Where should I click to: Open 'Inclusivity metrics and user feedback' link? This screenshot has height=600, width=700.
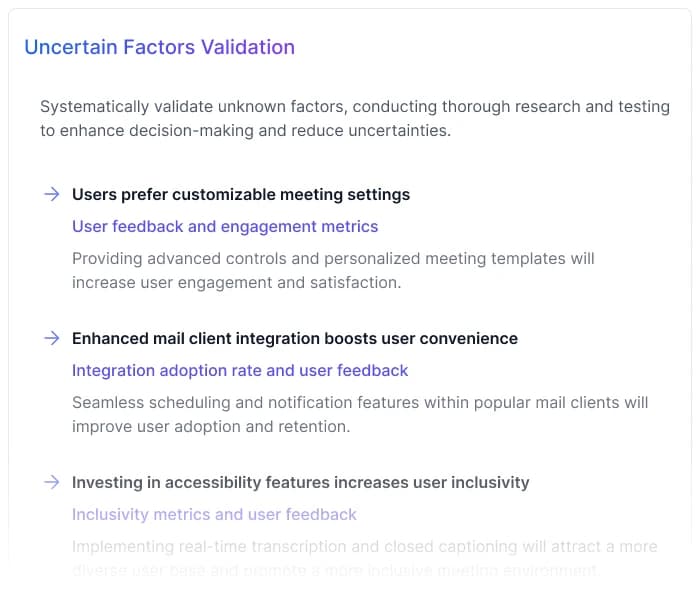pos(214,514)
